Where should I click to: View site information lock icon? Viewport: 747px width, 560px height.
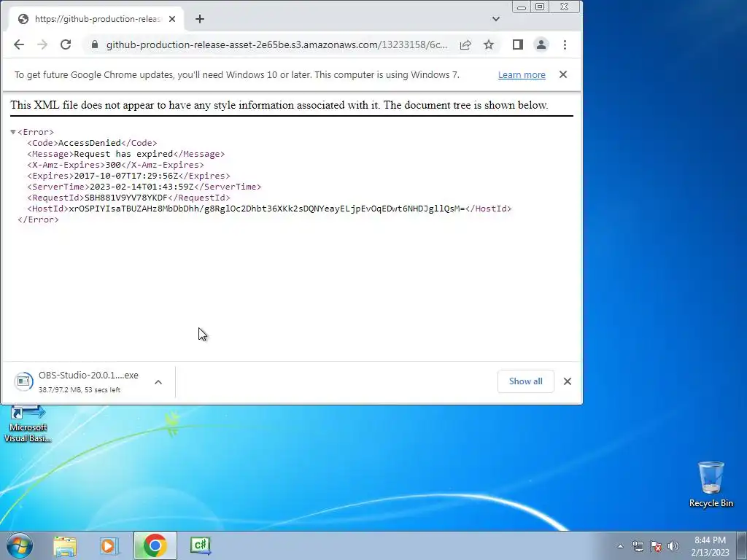95,44
